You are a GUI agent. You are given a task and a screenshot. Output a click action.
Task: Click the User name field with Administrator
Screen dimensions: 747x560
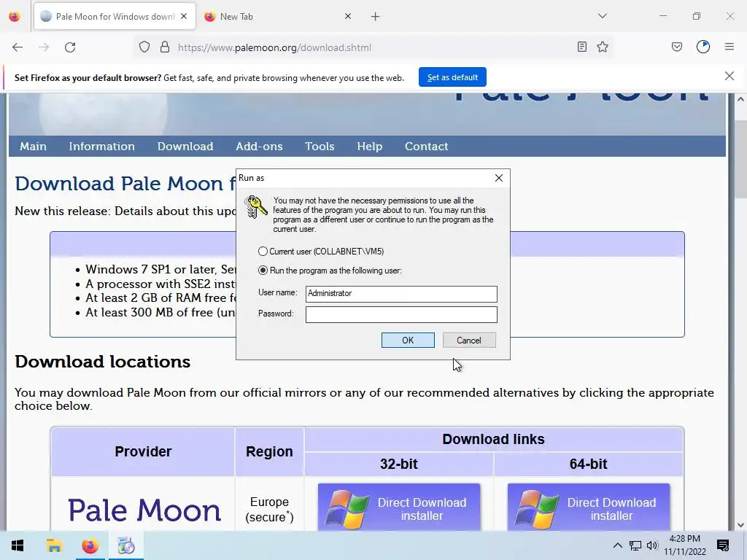point(401,294)
